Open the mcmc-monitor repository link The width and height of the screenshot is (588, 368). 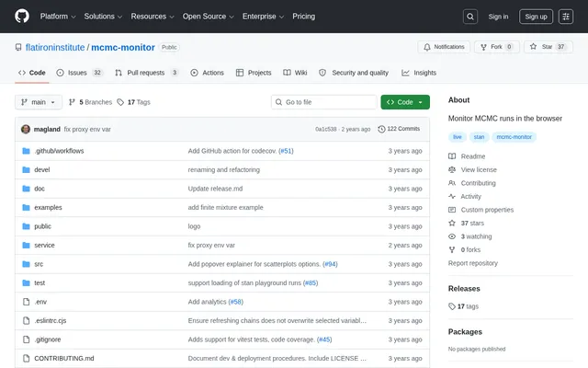[123, 47]
